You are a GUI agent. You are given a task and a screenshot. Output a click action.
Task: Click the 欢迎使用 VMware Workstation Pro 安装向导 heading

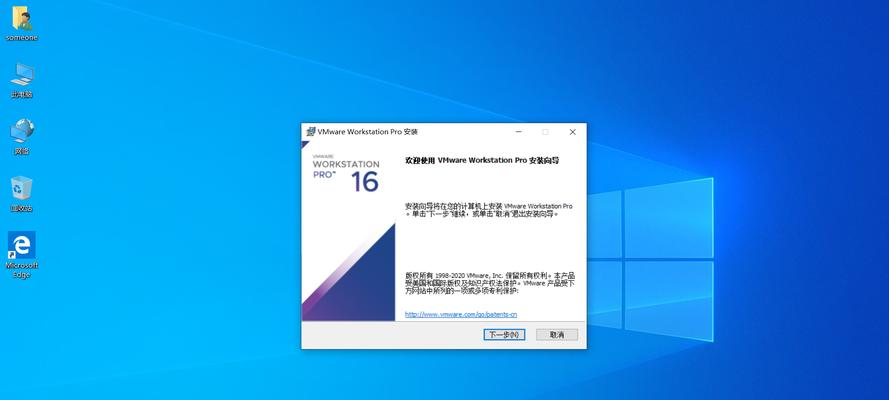(482, 161)
